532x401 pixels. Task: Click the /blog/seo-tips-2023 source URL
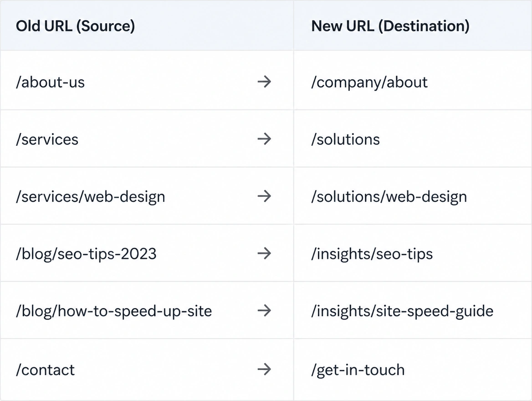point(86,254)
